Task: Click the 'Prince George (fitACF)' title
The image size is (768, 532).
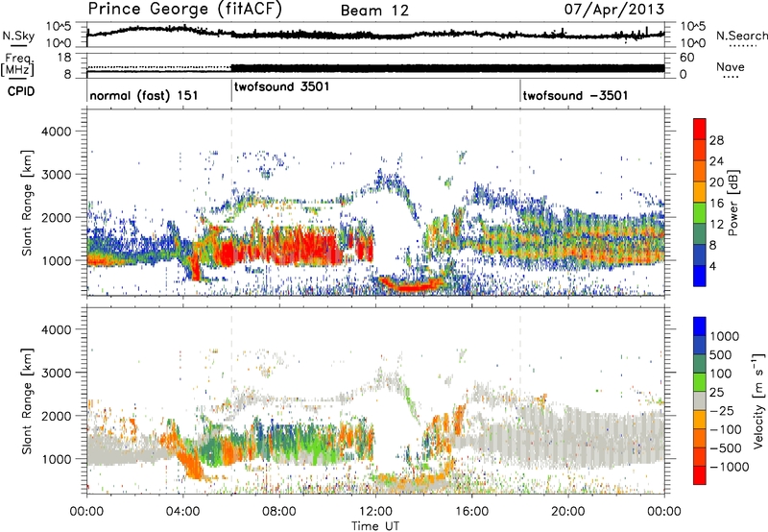Action: 185,10
